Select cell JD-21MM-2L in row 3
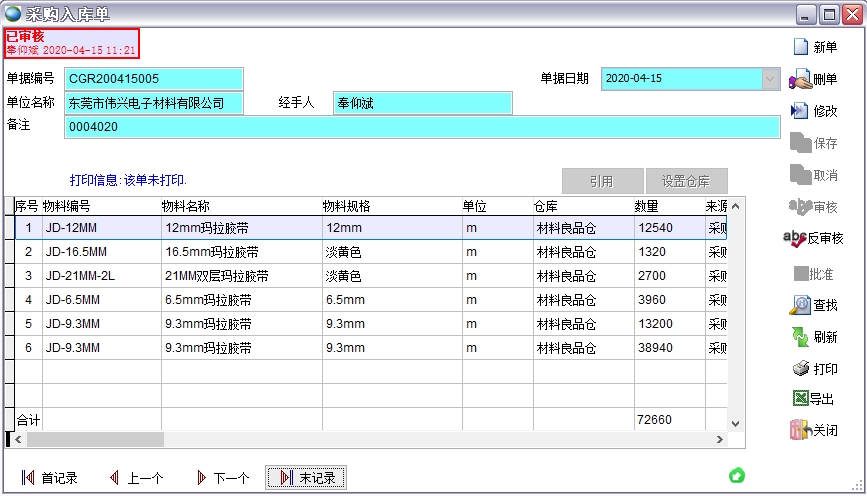 pos(102,275)
